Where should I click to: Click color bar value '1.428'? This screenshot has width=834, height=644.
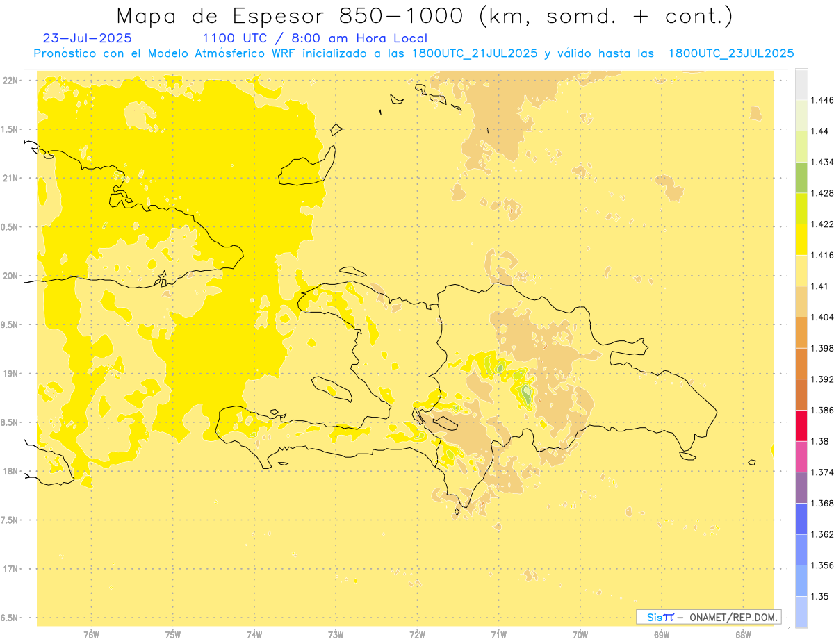coord(821,193)
